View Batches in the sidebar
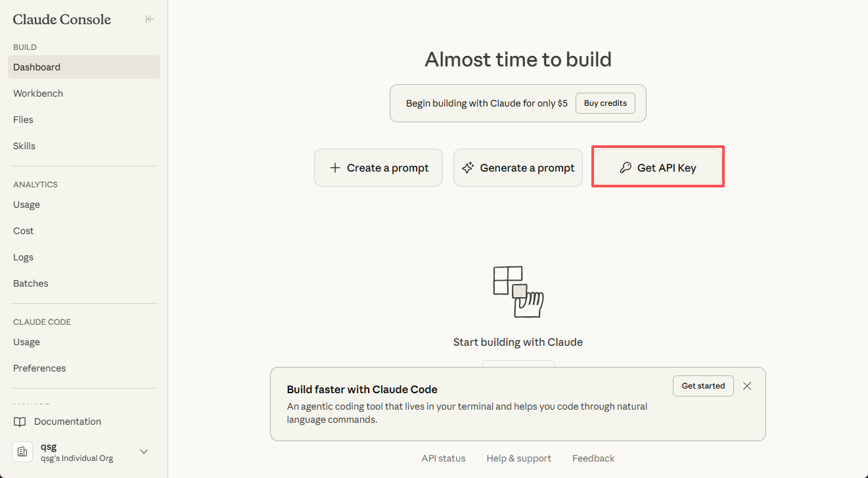The image size is (868, 478). [x=31, y=283]
